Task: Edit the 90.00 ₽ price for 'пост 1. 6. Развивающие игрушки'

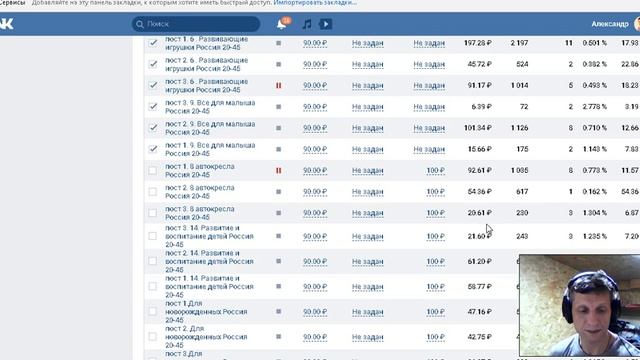Action: coord(315,43)
